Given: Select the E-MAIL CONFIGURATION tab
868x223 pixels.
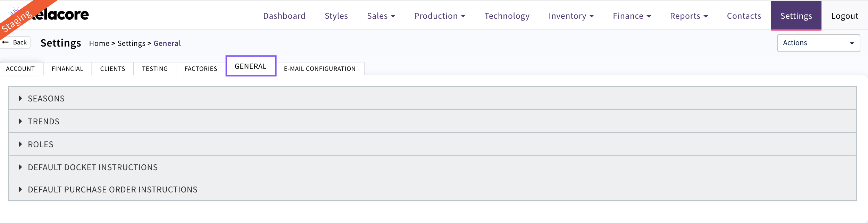Looking at the screenshot, I should 319,69.
